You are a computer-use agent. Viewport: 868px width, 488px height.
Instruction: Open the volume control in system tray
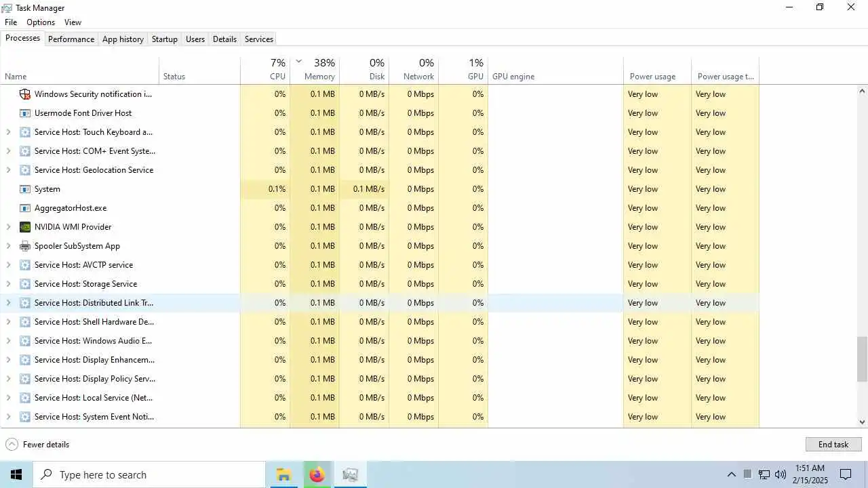[781, 474]
